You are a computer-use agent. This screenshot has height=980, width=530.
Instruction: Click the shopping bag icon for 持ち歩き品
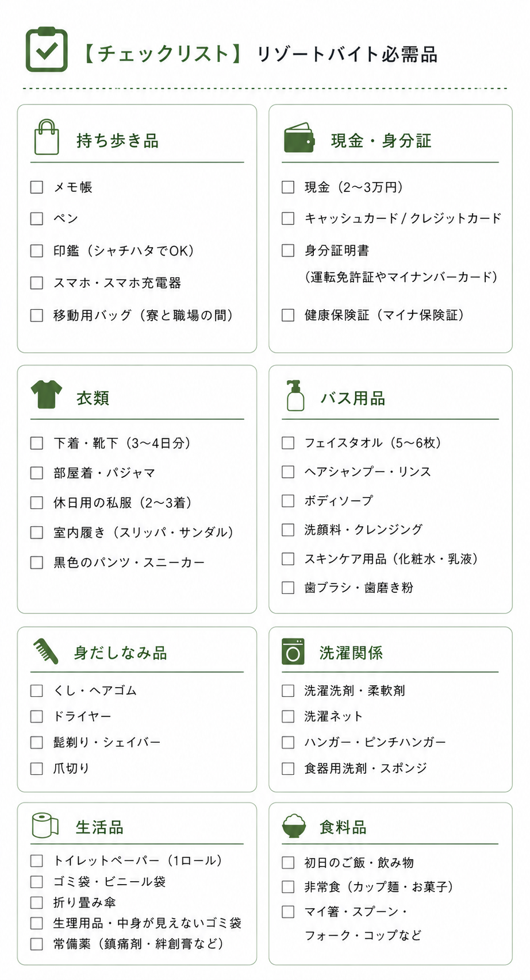coord(47,137)
